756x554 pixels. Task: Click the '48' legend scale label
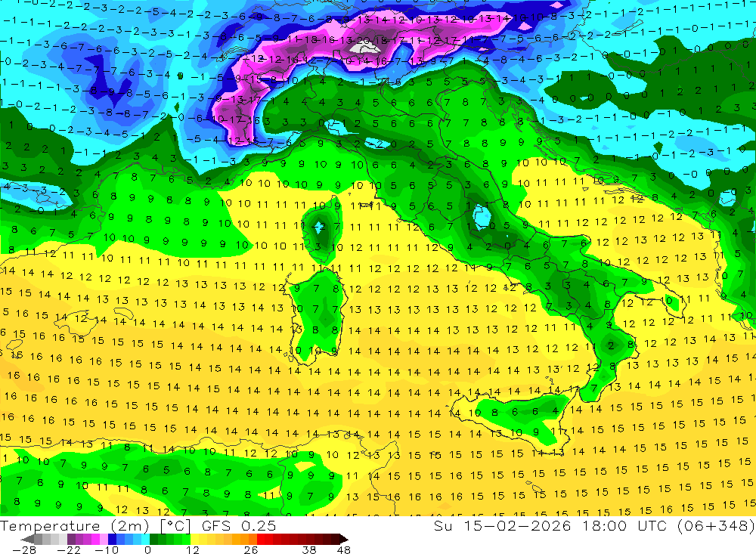[344, 549]
